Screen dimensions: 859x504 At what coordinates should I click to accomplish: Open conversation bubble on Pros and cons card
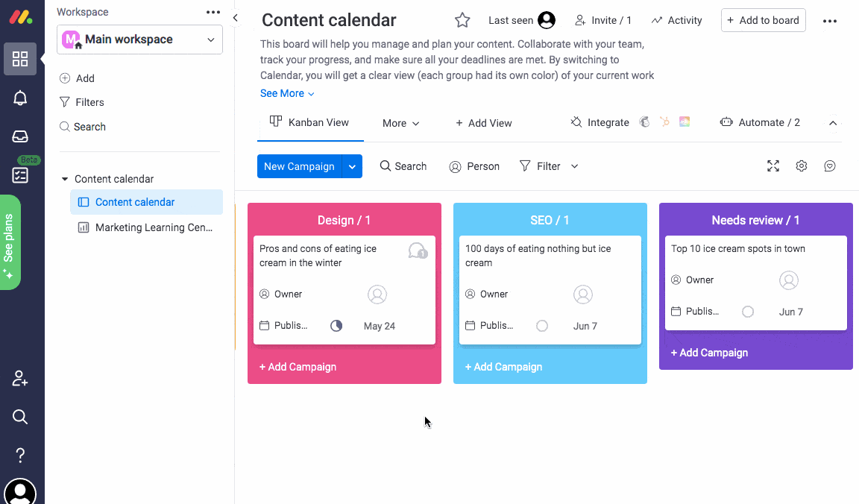coord(417,251)
